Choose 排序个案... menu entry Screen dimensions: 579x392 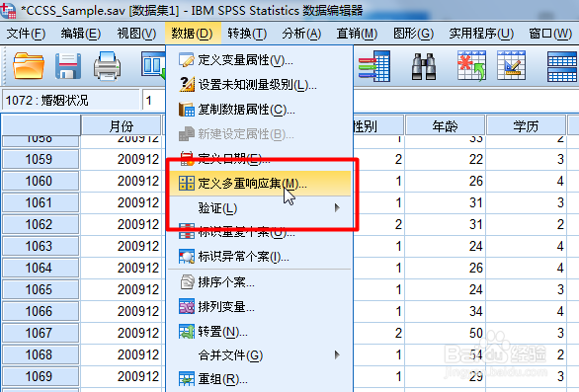pyautogui.click(x=260, y=282)
